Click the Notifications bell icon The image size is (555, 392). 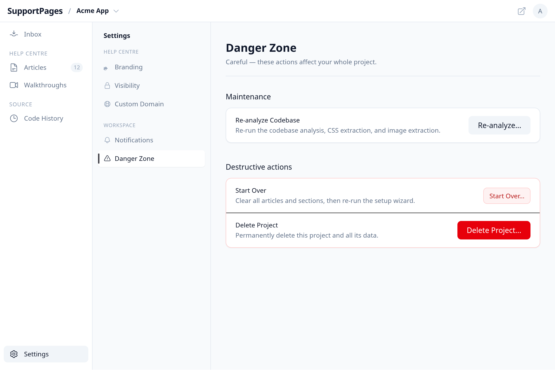pyautogui.click(x=107, y=140)
